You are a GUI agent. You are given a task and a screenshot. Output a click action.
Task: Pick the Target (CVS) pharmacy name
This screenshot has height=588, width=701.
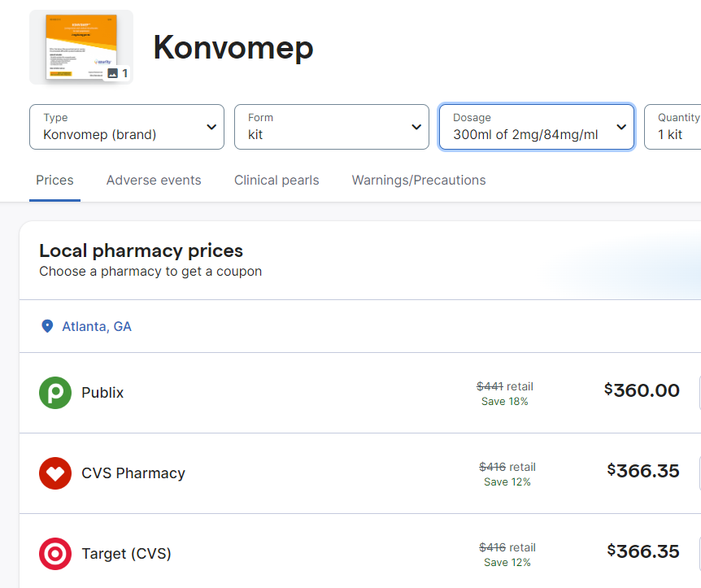click(x=126, y=554)
